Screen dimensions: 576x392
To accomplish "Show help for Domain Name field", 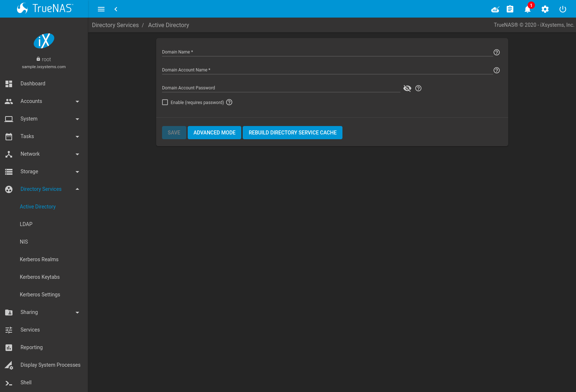I will click(x=496, y=52).
